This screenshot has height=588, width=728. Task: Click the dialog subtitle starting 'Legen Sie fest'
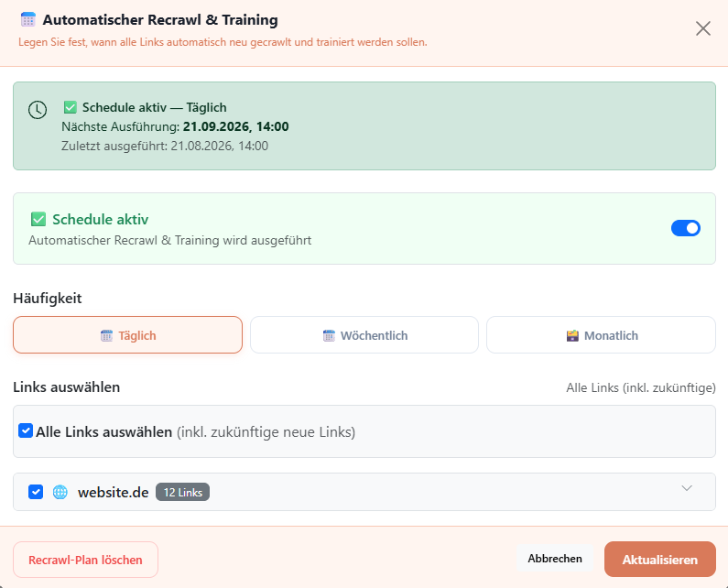click(223, 42)
